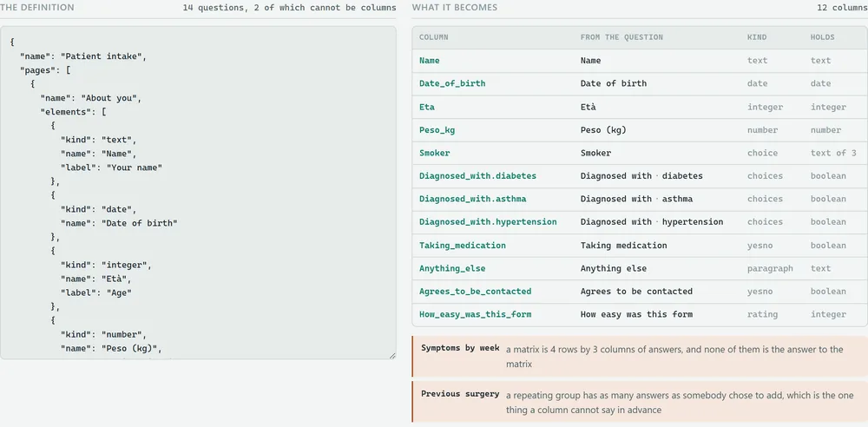
Task: Click the "kind": "number" line
Action: coord(103,334)
